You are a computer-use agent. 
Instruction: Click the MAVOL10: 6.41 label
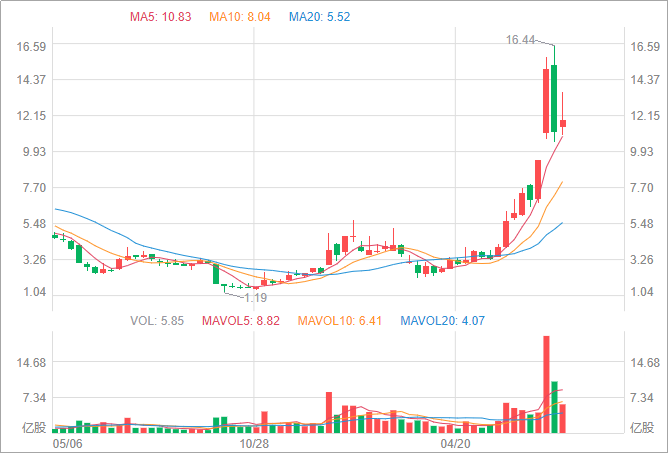pyautogui.click(x=340, y=321)
